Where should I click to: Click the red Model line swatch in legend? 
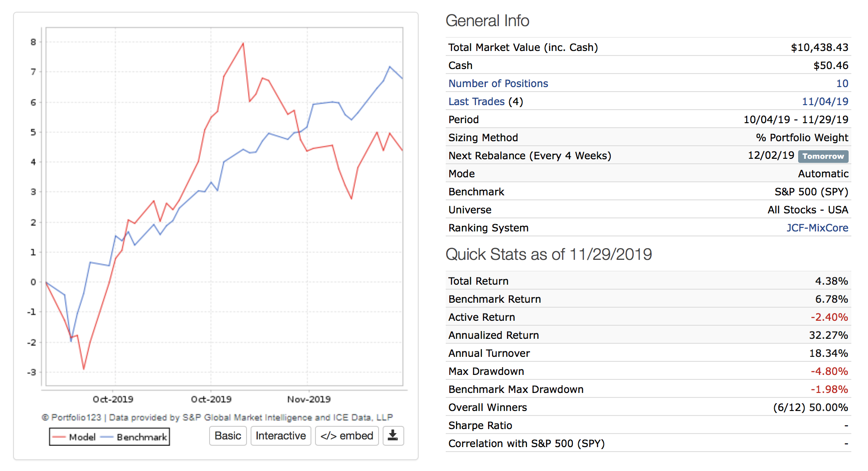pyautogui.click(x=59, y=437)
